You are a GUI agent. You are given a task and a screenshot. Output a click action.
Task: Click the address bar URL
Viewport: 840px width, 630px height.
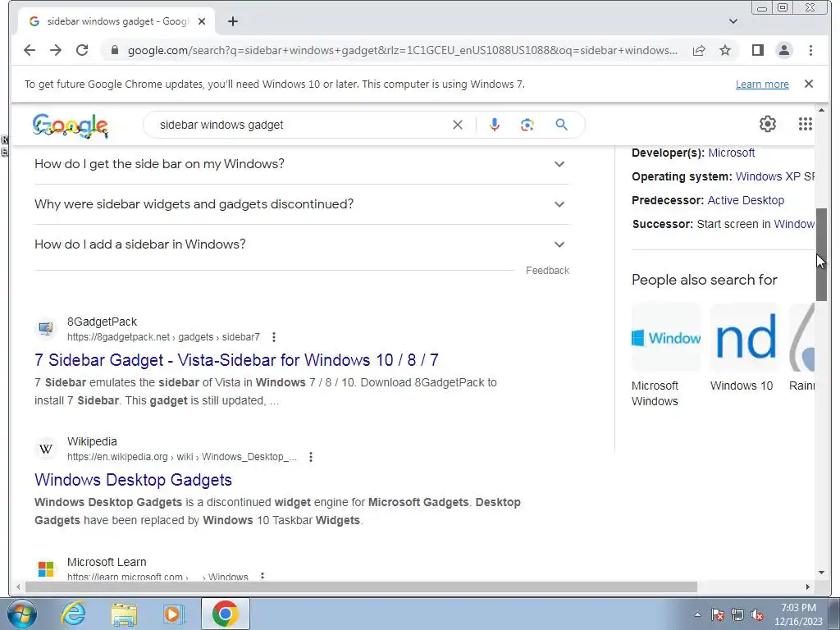click(402, 50)
